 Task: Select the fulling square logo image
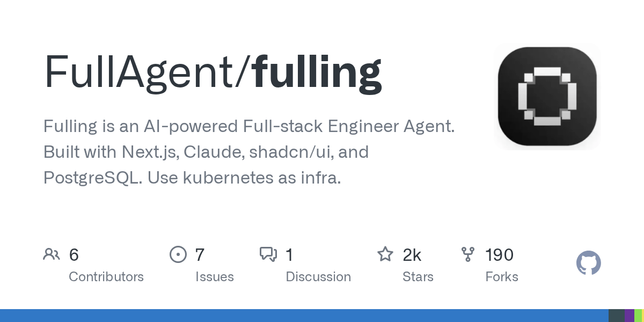pos(547,97)
